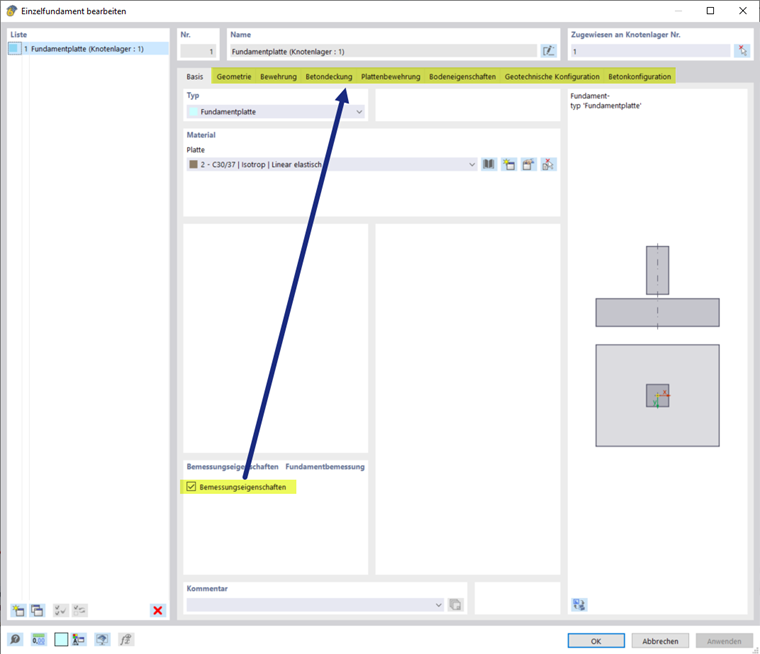Go to the Bodeneigenschaften tab
Viewport: 760px width, 654px height.
click(462, 77)
